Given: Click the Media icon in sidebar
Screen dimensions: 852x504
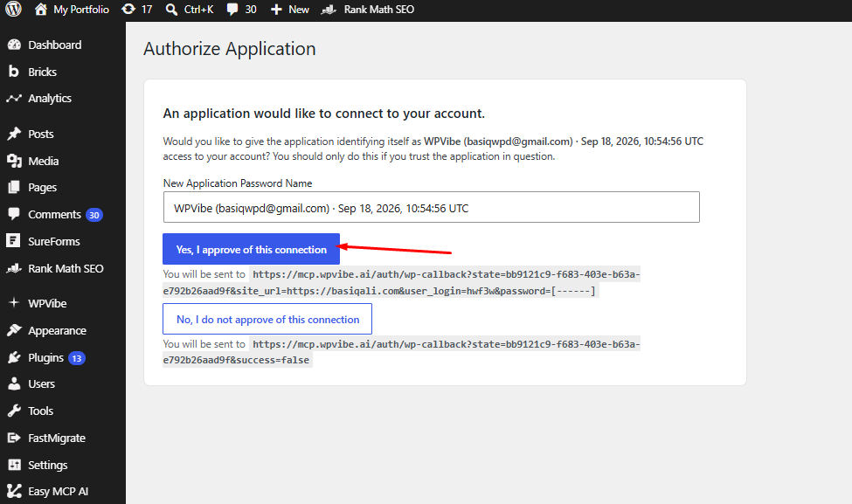Looking at the screenshot, I should 14,161.
